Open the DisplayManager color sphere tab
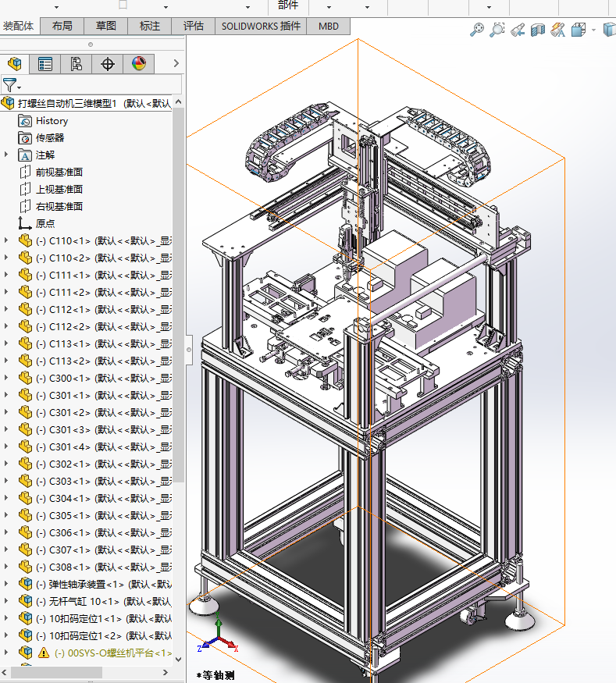The width and height of the screenshot is (616, 683). [x=138, y=64]
